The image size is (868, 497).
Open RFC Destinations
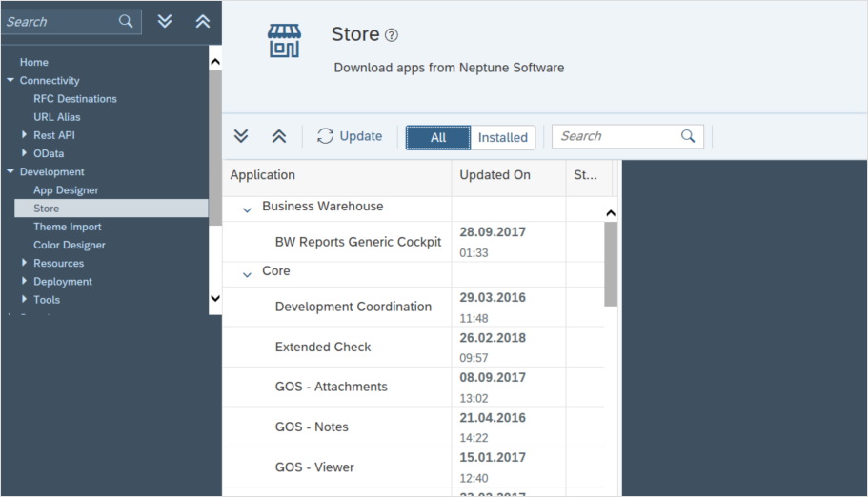[x=74, y=98]
